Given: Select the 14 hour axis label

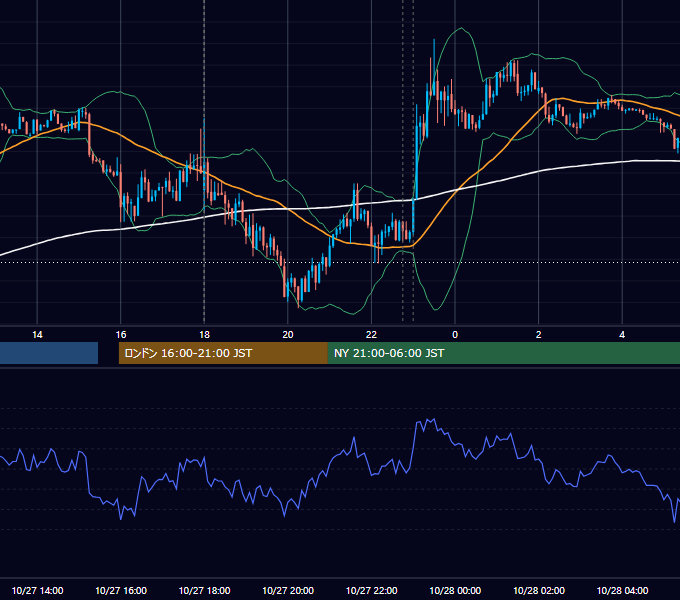Looking at the screenshot, I should (x=37, y=335).
